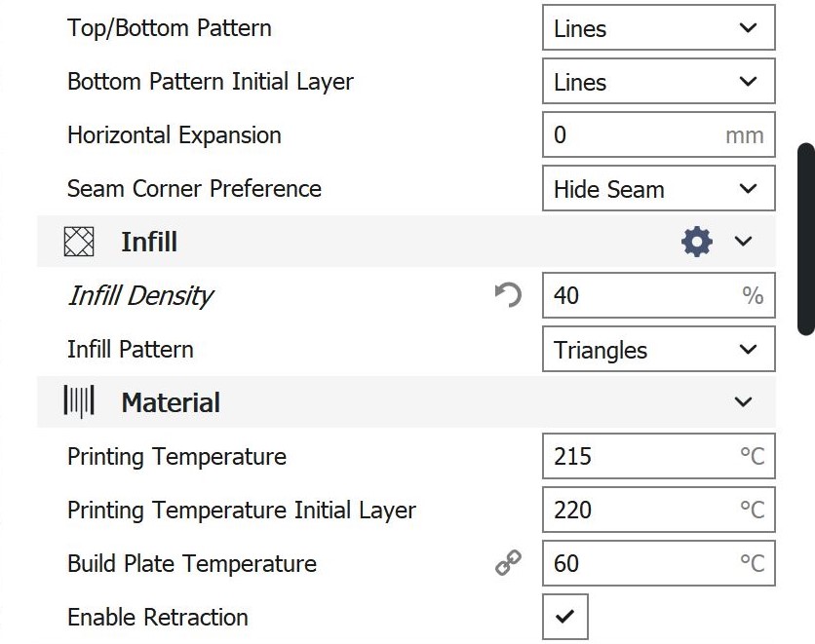The image size is (815, 644).
Task: Collapse the Material section chevron
Action: tap(744, 402)
